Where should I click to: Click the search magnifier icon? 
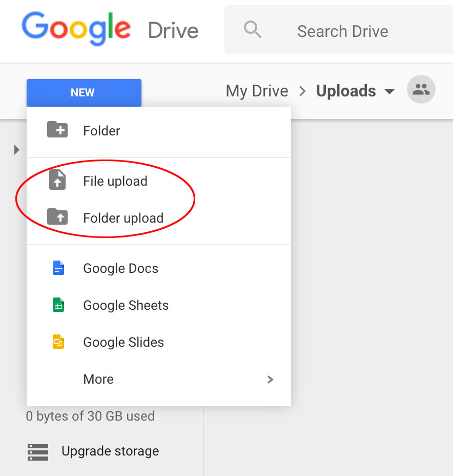253,30
